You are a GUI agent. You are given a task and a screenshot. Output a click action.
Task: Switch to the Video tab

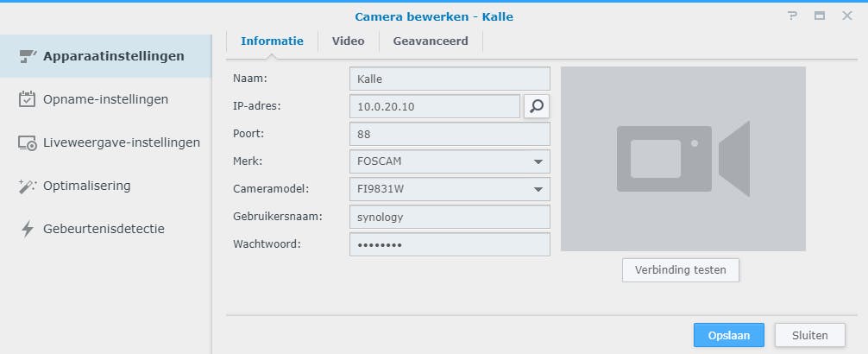tap(348, 41)
